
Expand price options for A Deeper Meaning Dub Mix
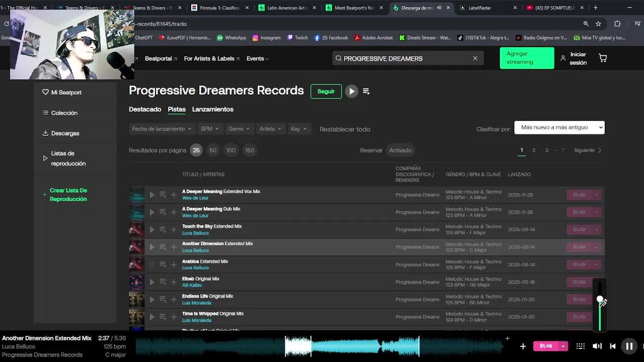point(596,212)
